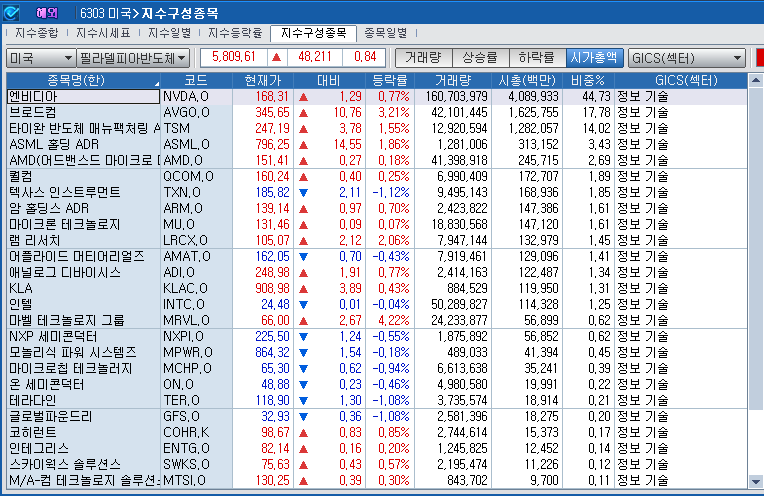Click the 종목명(한) column header

(x=83, y=80)
